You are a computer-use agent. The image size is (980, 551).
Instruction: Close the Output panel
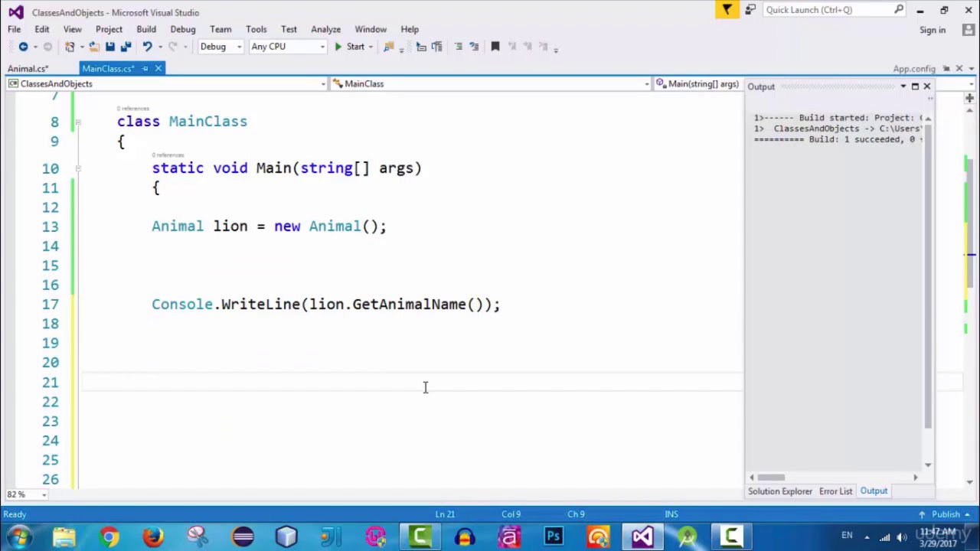click(x=927, y=86)
